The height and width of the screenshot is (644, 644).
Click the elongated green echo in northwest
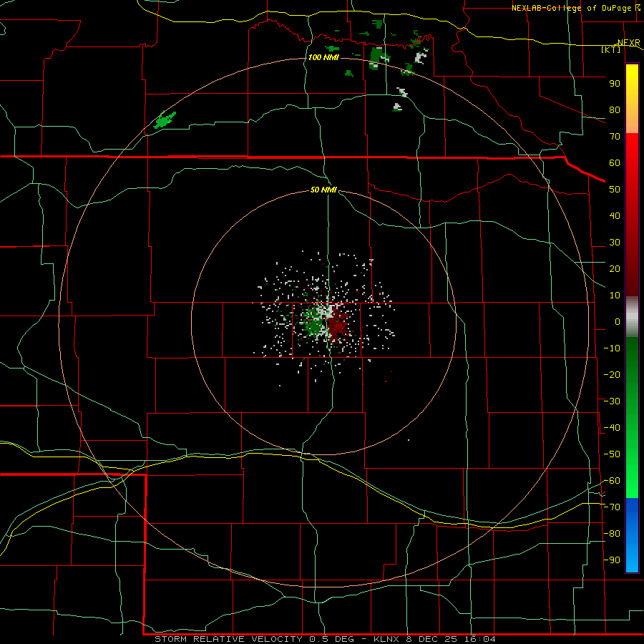[165, 119]
